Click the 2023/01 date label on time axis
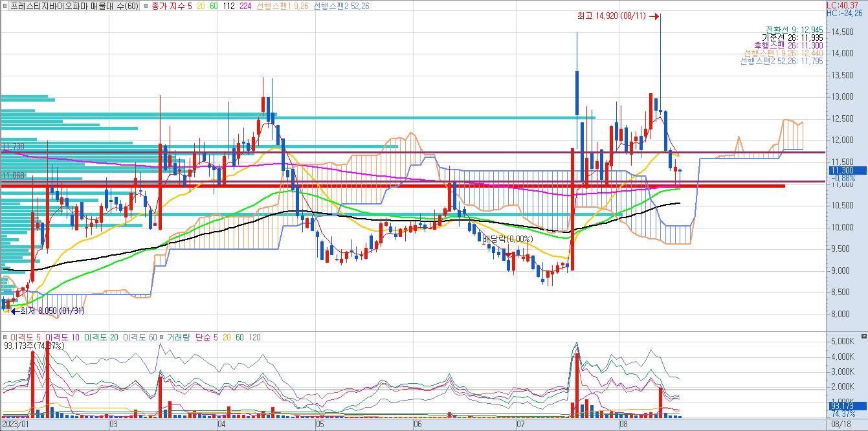The width and height of the screenshot is (868, 431). (x=15, y=425)
